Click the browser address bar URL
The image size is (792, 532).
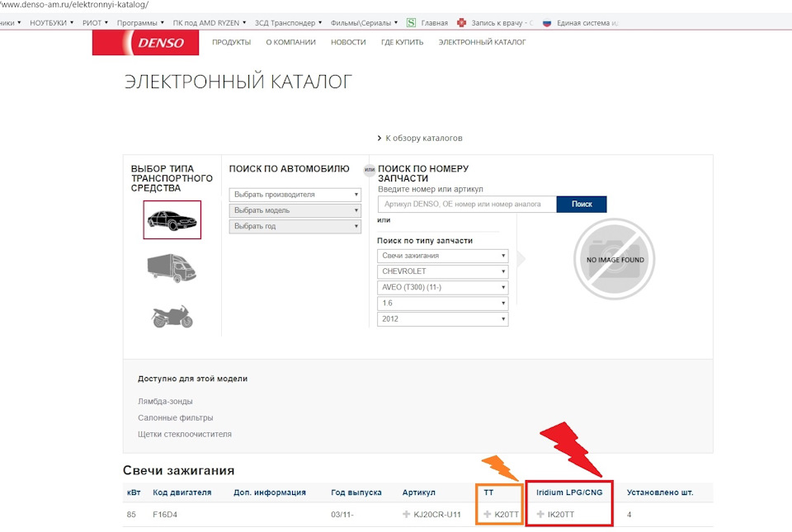[x=75, y=5]
